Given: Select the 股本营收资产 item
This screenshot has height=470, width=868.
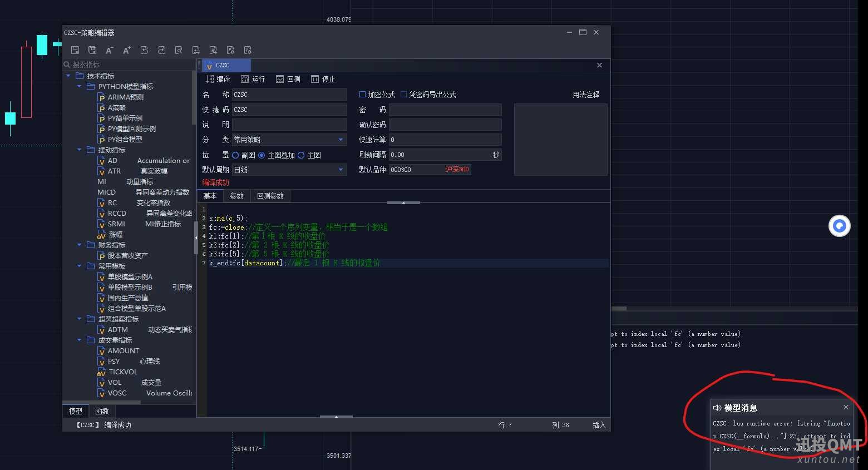Looking at the screenshot, I should [x=123, y=255].
